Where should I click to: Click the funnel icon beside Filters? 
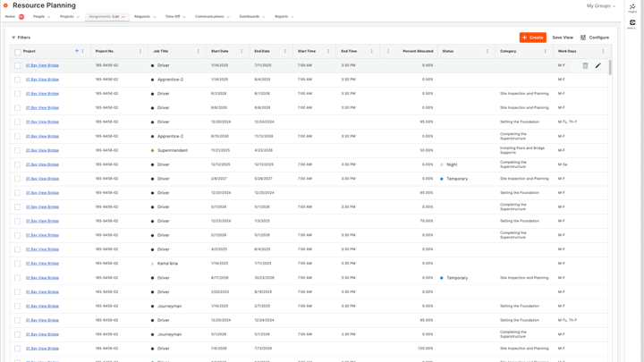pyautogui.click(x=13, y=38)
